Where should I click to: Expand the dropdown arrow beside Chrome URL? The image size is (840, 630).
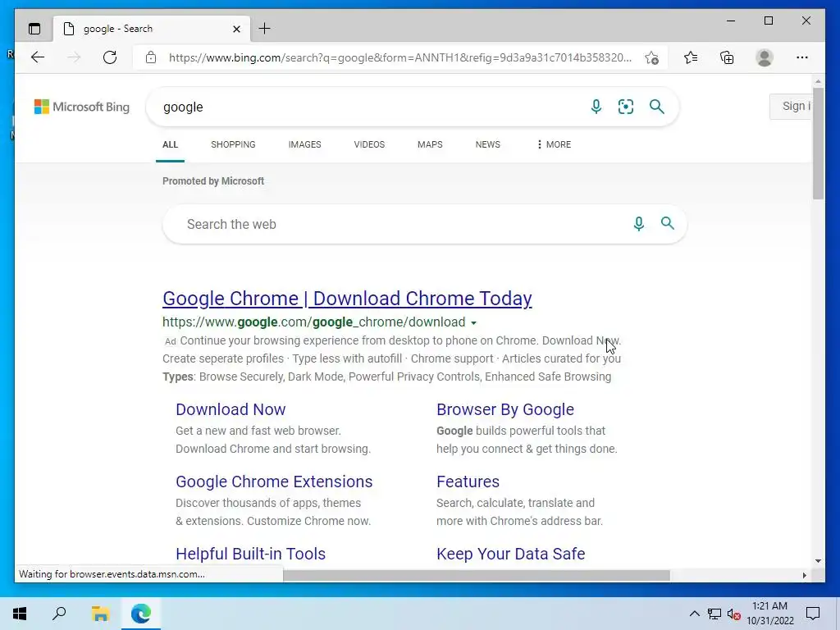[473, 323]
